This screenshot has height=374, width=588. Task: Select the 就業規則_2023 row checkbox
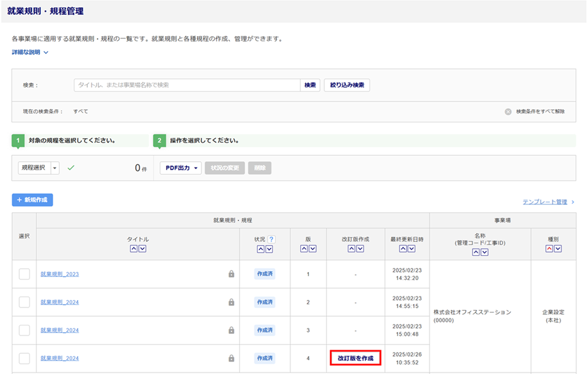click(24, 274)
